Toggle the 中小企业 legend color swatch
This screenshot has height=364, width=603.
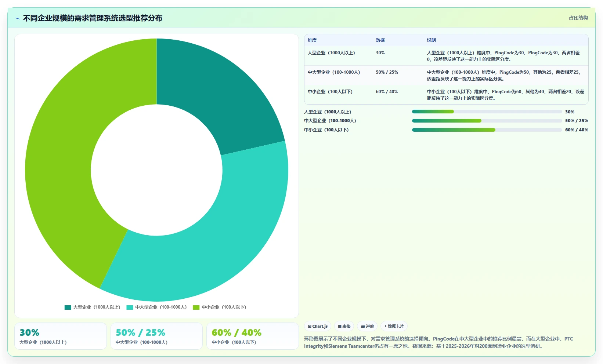pos(196,307)
